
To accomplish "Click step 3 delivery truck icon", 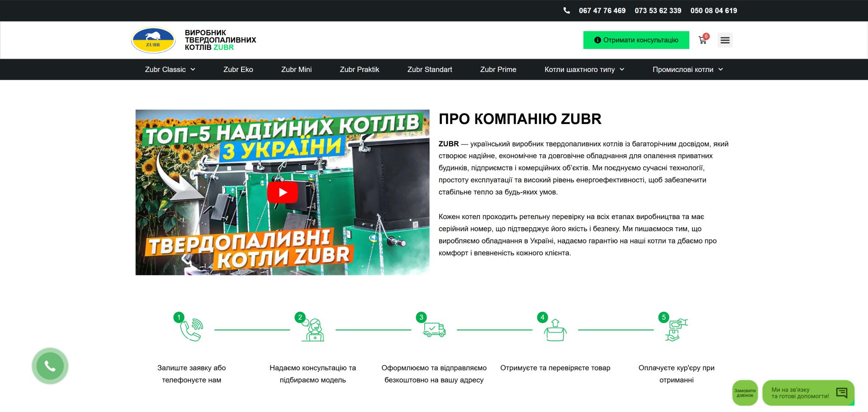I will [x=433, y=331].
